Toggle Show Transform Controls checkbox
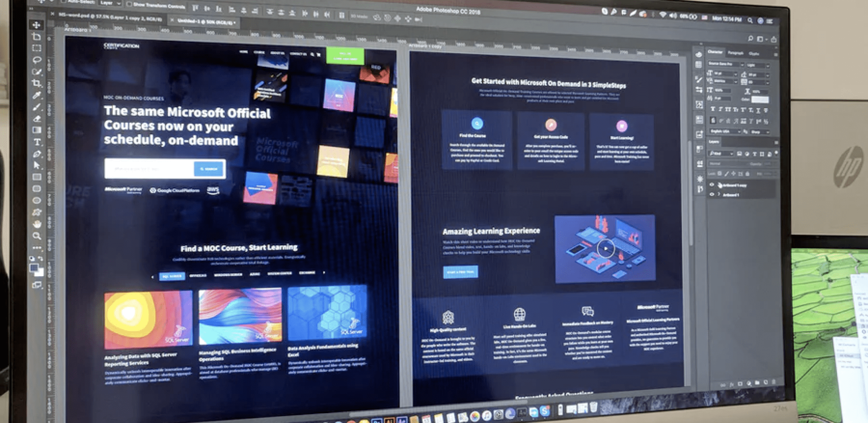The height and width of the screenshot is (423, 868). coord(129,4)
